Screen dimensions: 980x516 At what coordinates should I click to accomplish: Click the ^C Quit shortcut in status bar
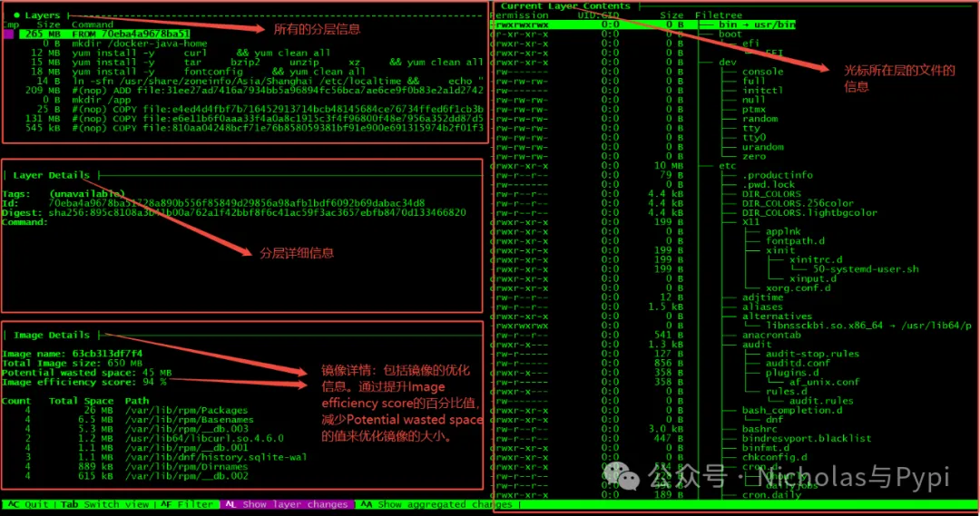[28, 504]
